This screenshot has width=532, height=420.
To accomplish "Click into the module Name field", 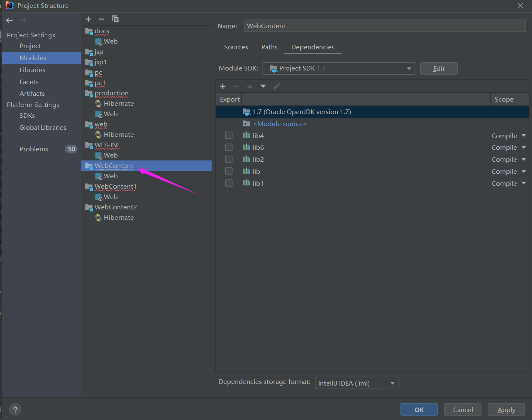I will pyautogui.click(x=385, y=26).
